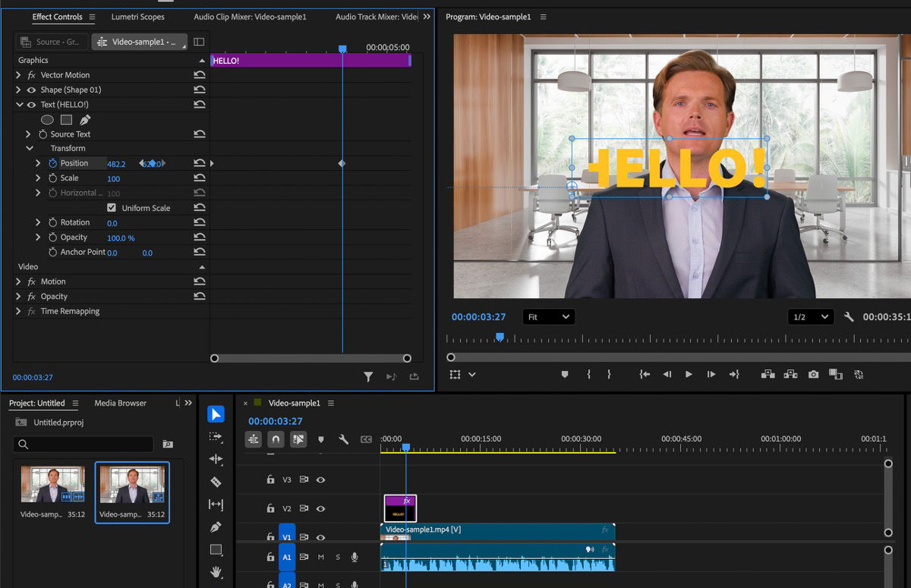Open Program monitor settings with the wrench icon
911x588 pixels.
click(x=849, y=316)
